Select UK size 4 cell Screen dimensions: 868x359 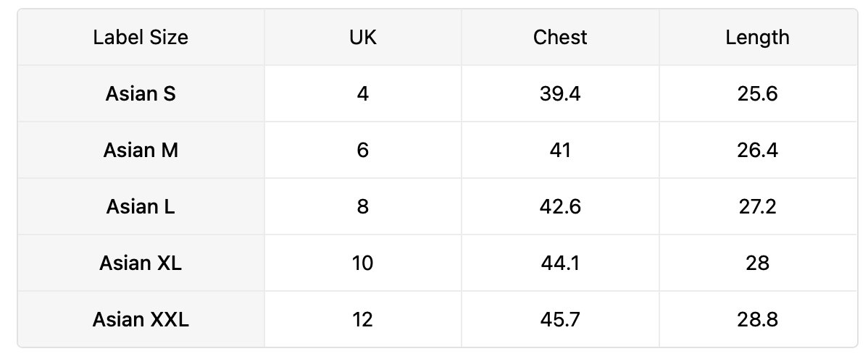[x=362, y=94]
